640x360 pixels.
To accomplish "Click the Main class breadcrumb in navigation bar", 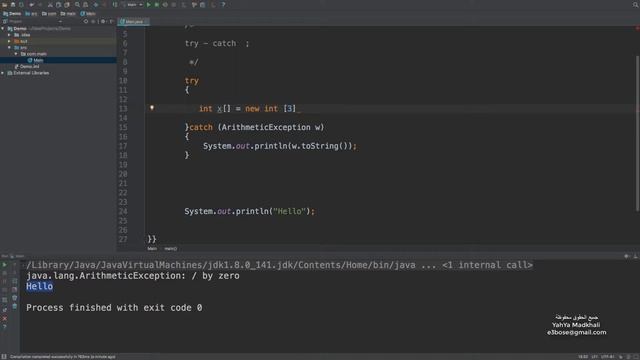I will click(x=88, y=13).
